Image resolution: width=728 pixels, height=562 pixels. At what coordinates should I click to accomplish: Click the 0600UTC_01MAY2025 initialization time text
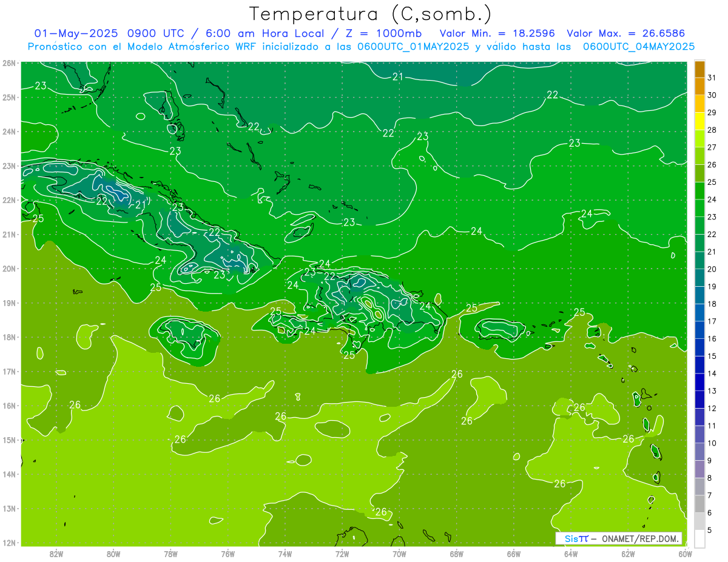pos(413,46)
